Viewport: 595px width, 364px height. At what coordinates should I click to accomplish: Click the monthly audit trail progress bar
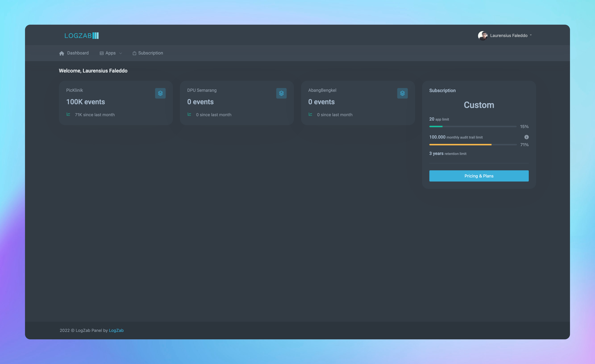[473, 145]
